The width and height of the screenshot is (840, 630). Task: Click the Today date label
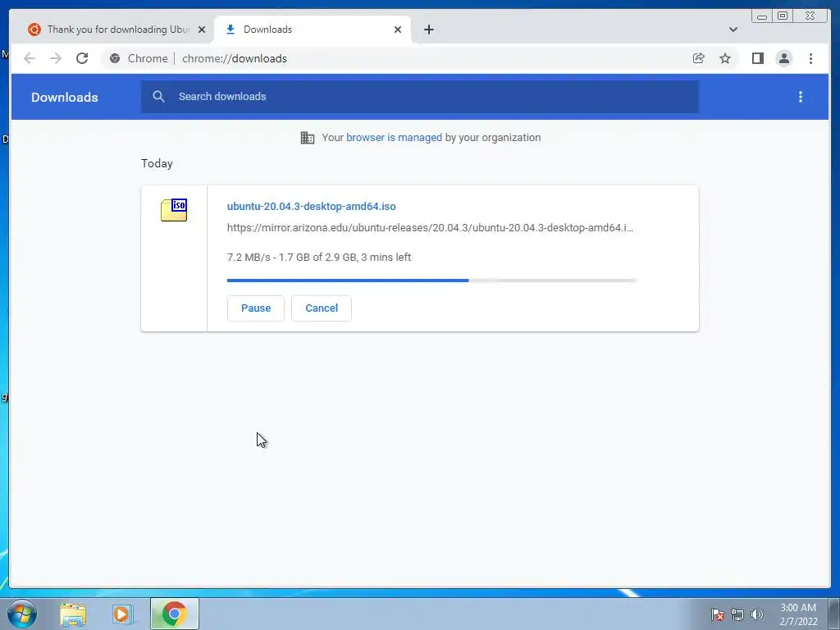[157, 163]
